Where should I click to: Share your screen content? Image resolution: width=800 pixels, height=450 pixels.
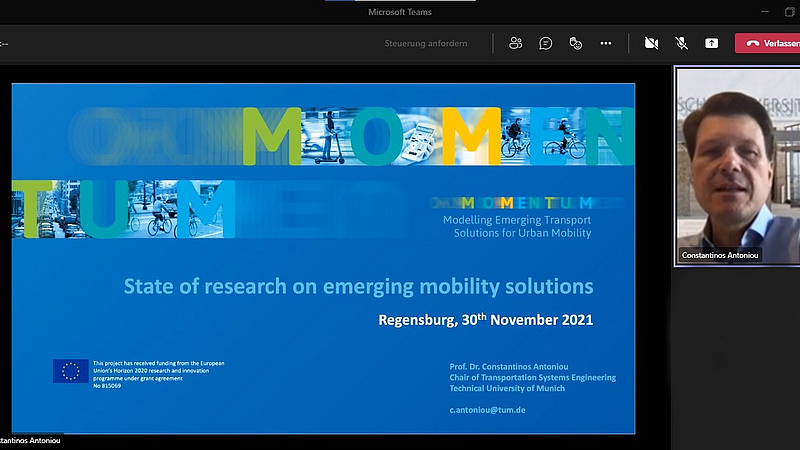click(711, 43)
